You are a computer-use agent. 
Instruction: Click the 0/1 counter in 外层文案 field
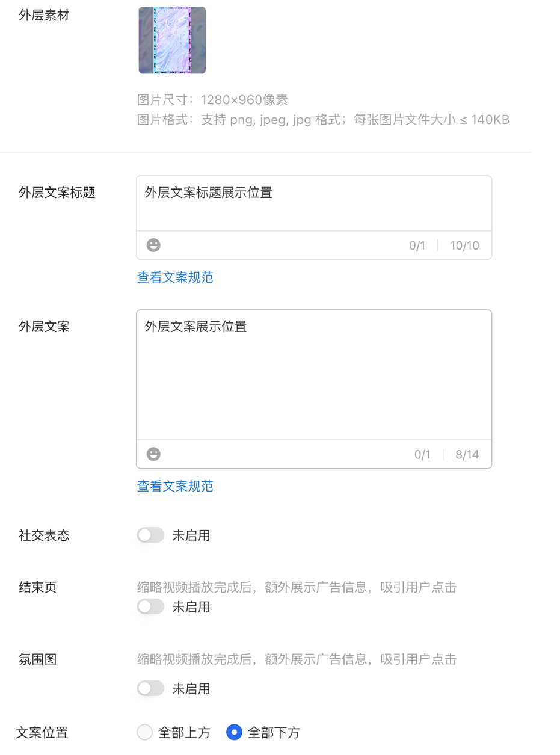[x=422, y=454]
